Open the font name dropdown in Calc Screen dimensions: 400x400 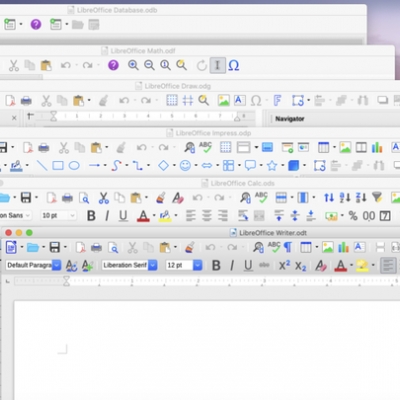(x=28, y=216)
